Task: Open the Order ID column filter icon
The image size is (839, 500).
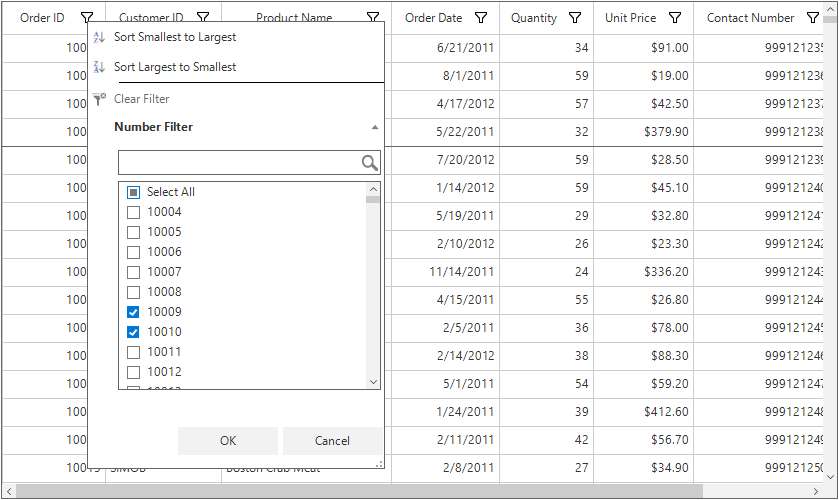Action: pyautogui.click(x=87, y=18)
